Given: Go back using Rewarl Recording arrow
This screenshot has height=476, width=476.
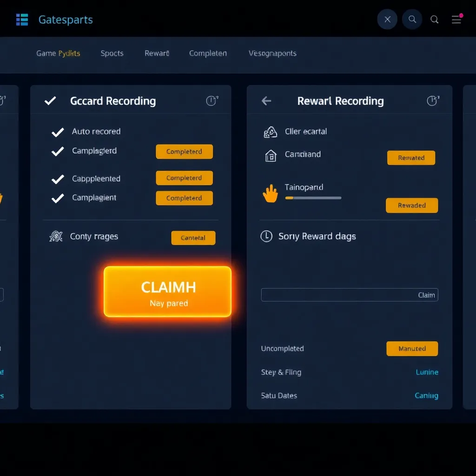Looking at the screenshot, I should (x=266, y=101).
